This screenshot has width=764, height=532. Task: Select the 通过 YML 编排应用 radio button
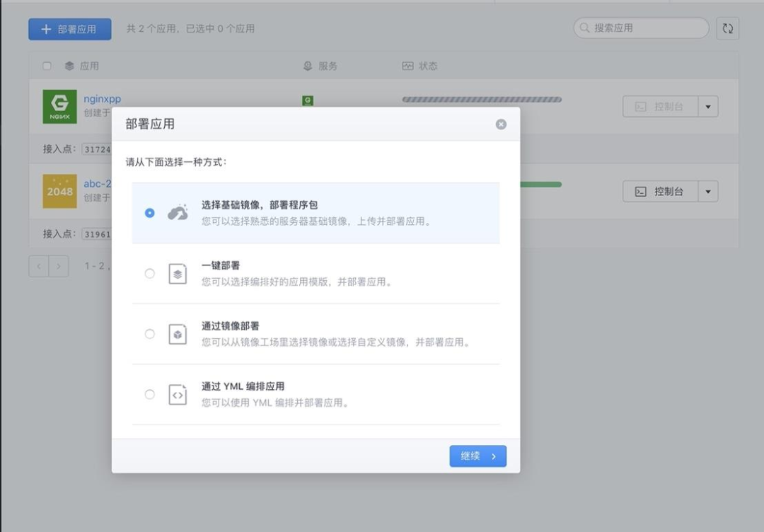pyautogui.click(x=149, y=395)
